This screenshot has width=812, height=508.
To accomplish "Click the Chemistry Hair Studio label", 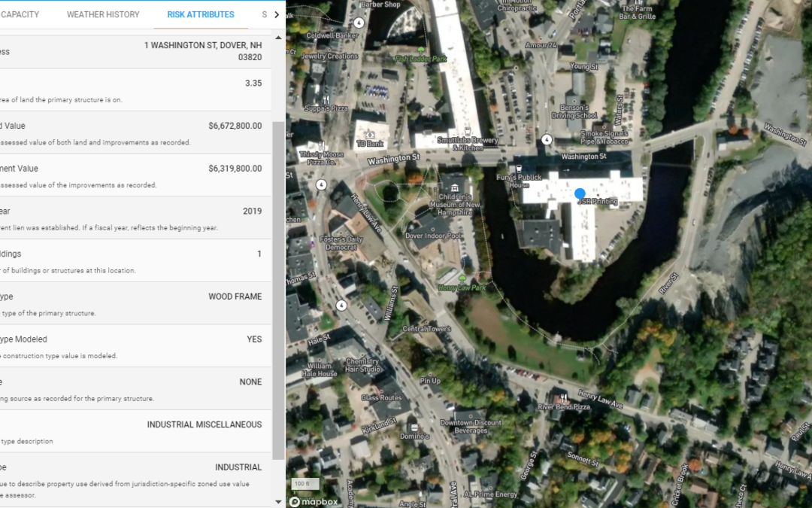I will click(362, 365).
